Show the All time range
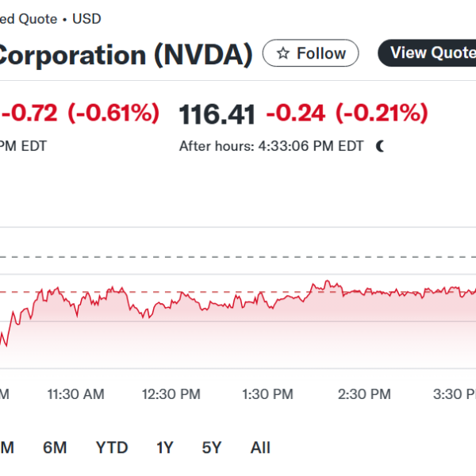 [260, 447]
